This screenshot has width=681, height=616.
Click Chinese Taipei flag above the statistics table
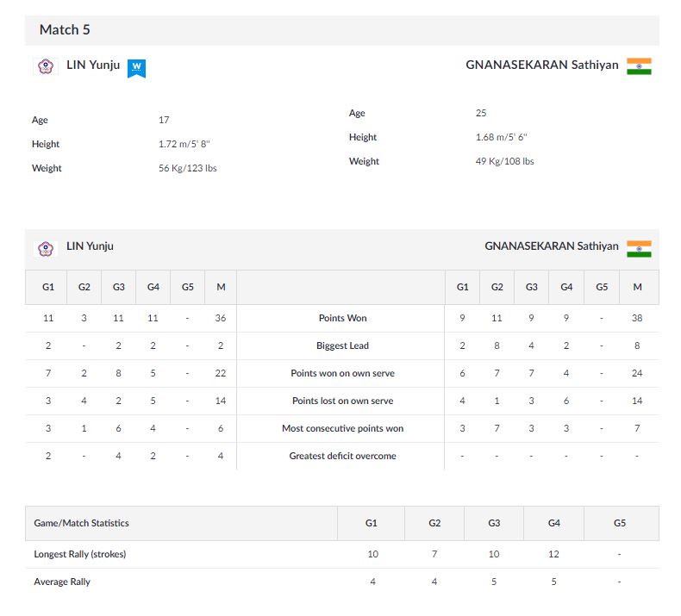tap(45, 248)
